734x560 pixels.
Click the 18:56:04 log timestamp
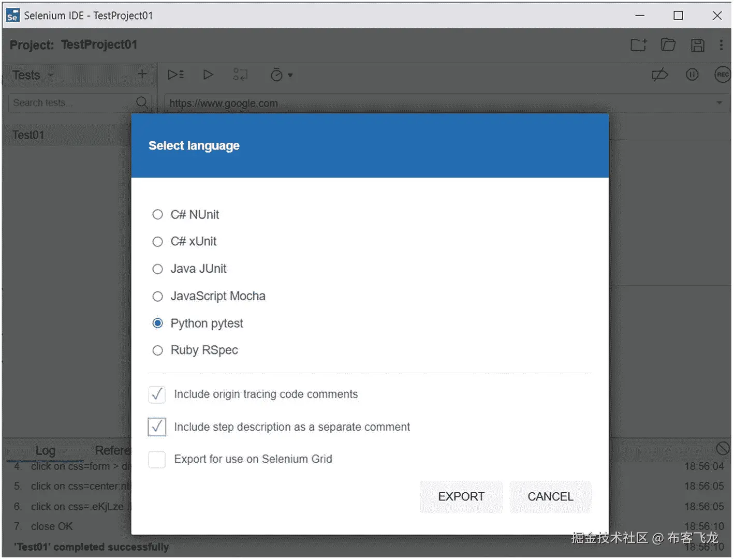coord(704,467)
